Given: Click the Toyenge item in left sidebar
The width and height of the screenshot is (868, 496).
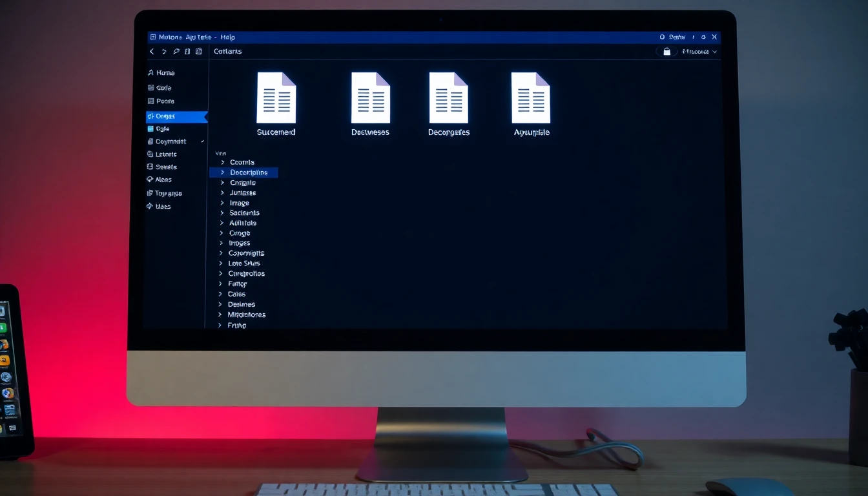Looking at the screenshot, I should [x=168, y=193].
